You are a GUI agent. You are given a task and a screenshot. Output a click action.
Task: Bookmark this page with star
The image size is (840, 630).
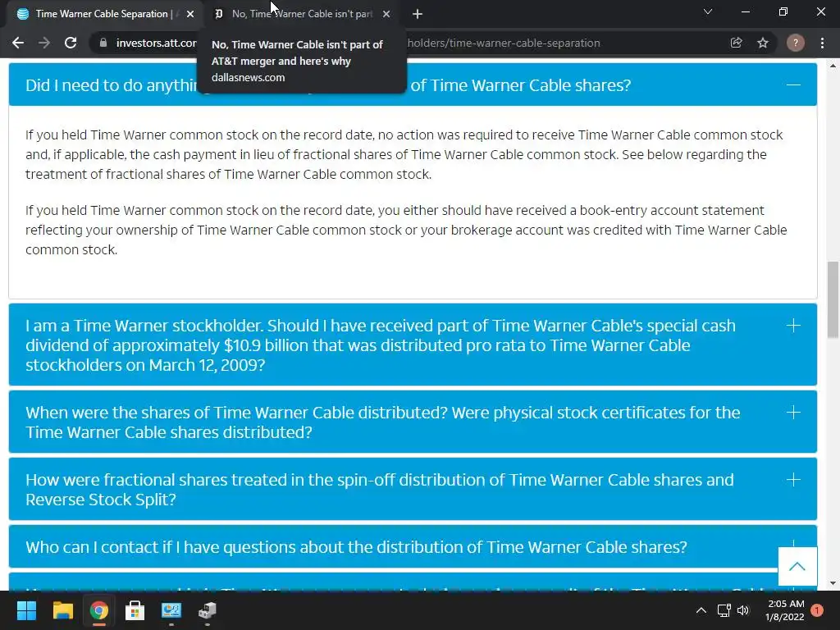click(x=763, y=43)
